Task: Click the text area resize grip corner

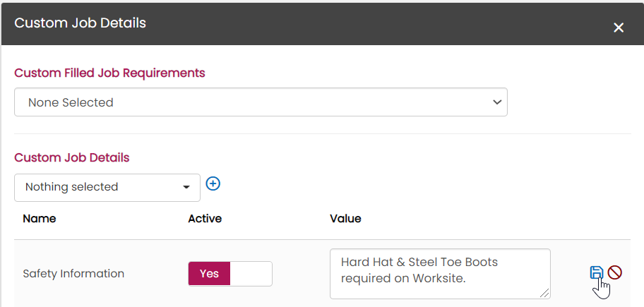Action: [544, 293]
